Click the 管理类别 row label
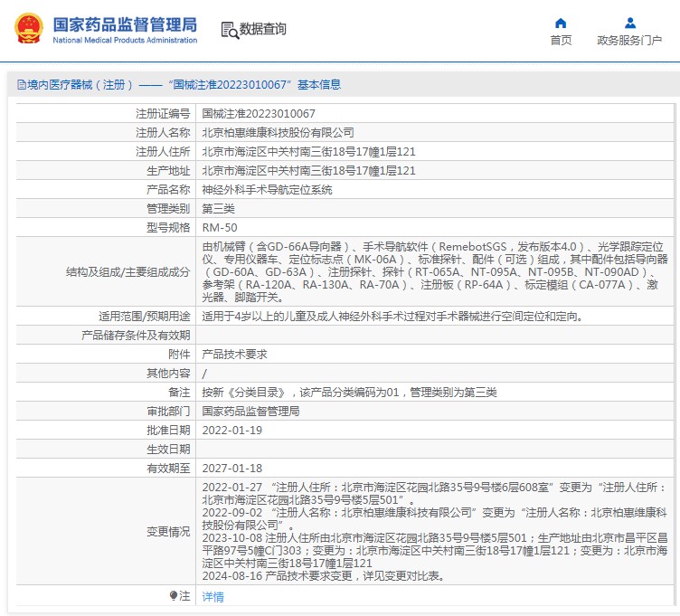 coord(168,209)
